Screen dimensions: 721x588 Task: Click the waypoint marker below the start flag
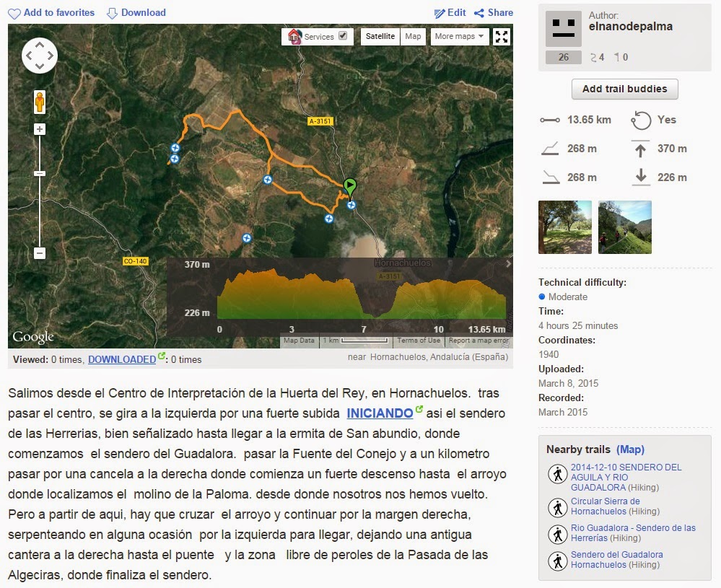pos(351,205)
